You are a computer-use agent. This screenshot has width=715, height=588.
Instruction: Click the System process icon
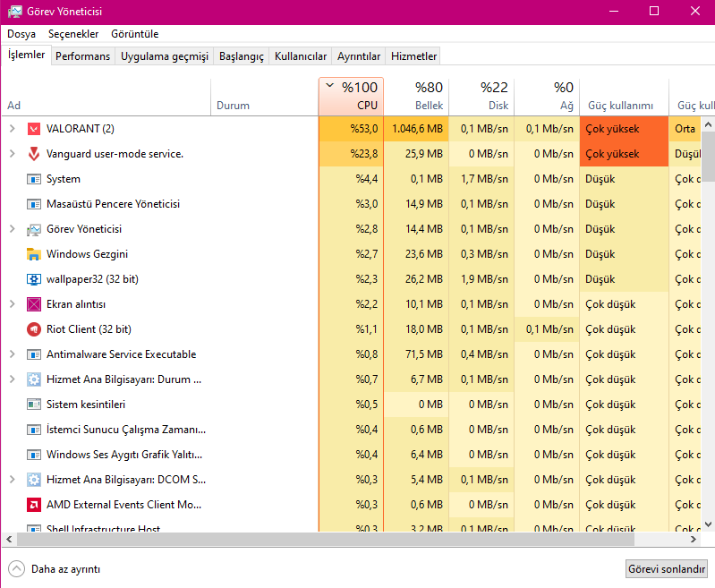pos(34,179)
